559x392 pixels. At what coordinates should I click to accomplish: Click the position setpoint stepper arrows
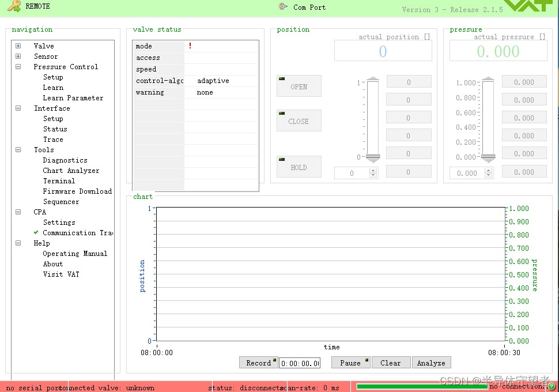tap(373, 173)
